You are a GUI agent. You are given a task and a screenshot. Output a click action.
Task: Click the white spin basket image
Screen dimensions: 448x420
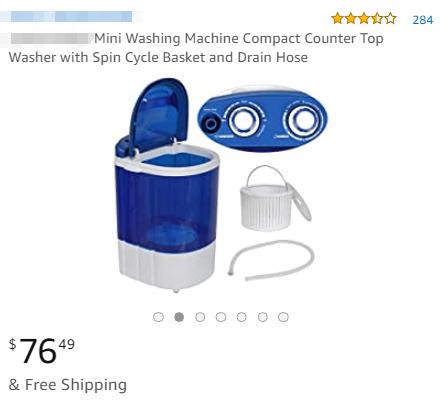point(275,198)
